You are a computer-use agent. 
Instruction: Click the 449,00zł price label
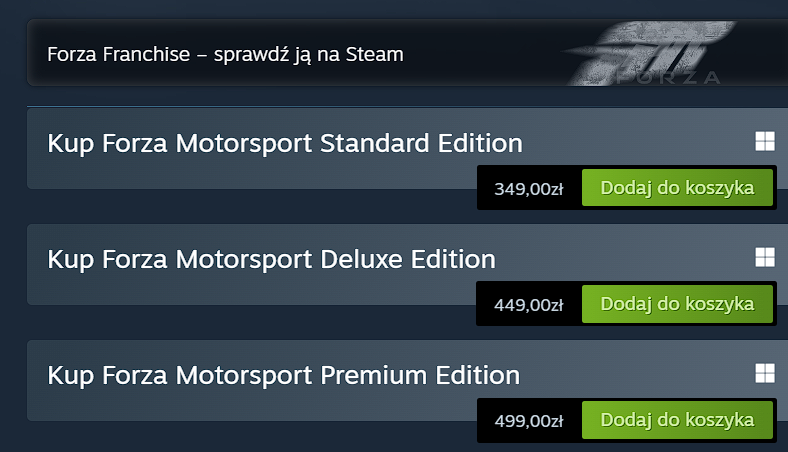(x=529, y=305)
